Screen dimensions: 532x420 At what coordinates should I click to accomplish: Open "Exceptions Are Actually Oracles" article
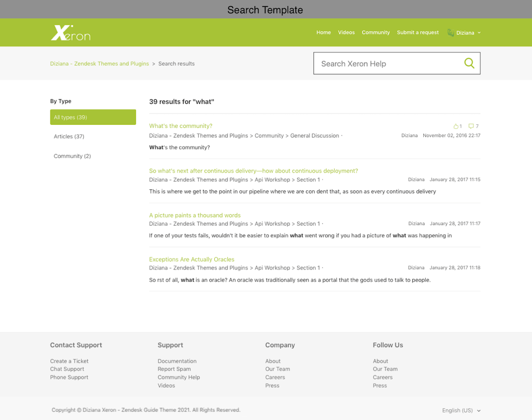192,260
